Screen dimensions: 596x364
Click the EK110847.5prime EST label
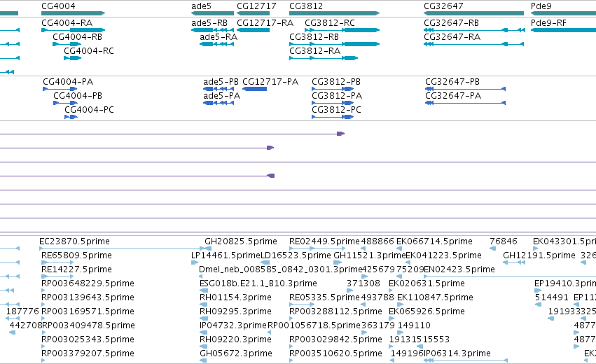pos(435,297)
